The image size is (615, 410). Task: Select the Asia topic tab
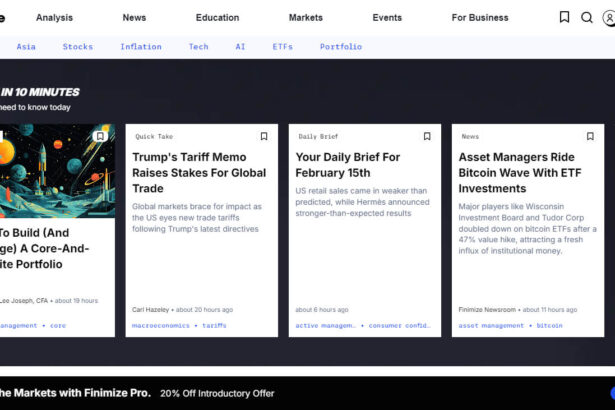tap(26, 47)
